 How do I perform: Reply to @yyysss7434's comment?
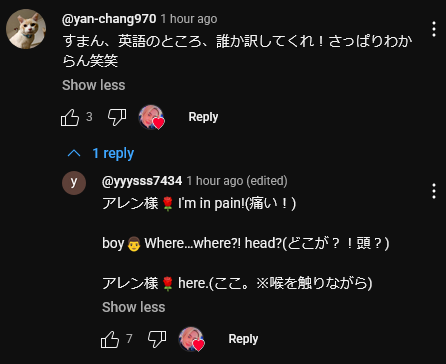(x=243, y=339)
